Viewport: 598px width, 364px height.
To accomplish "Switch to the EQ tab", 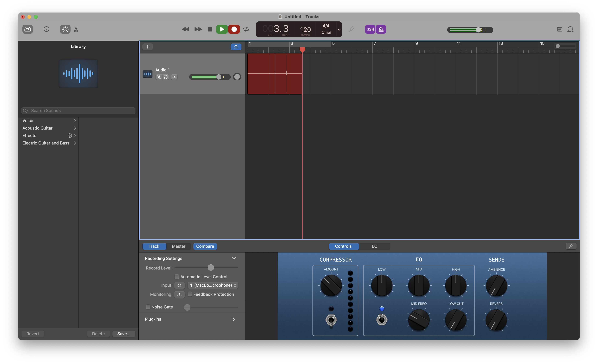I will (374, 246).
